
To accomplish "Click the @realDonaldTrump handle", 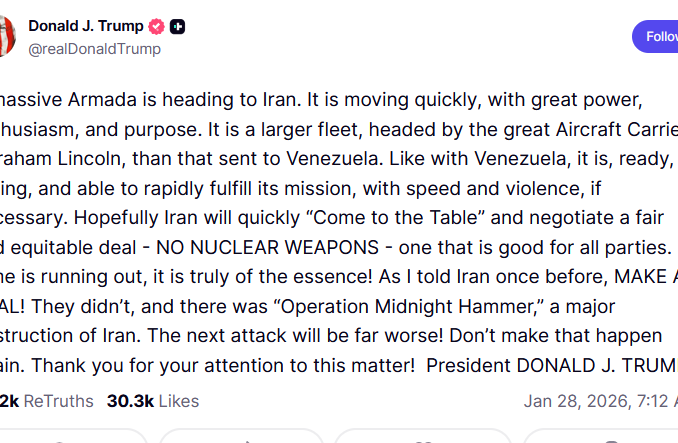I will [x=94, y=49].
